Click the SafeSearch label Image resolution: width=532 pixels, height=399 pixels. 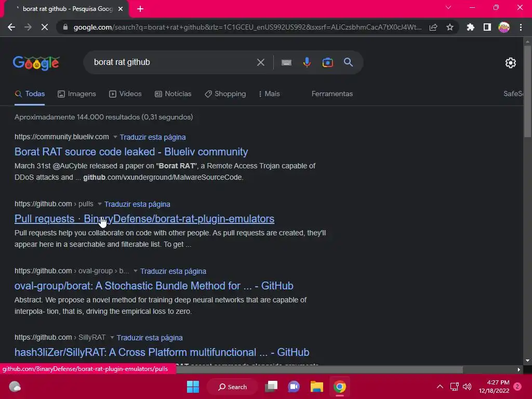[x=513, y=94]
